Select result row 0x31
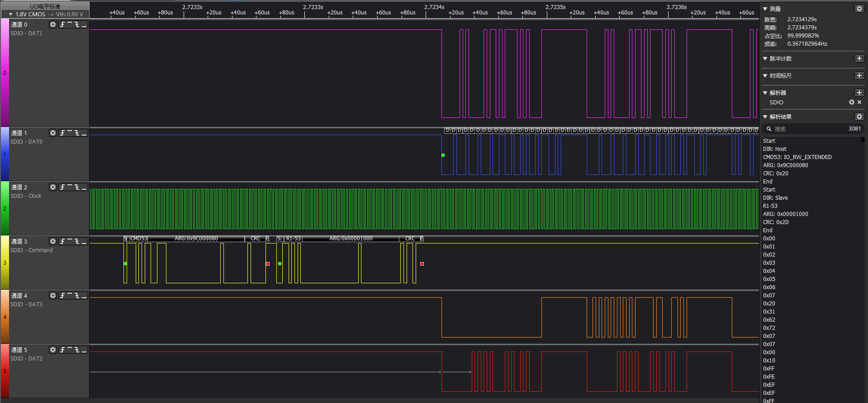 769,312
